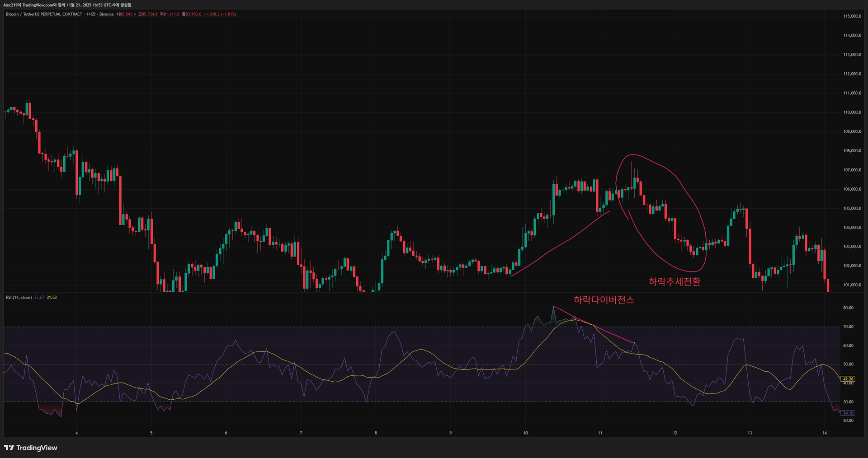Click date label 14 on the time axis
The height and width of the screenshot is (458, 868).
(825, 433)
